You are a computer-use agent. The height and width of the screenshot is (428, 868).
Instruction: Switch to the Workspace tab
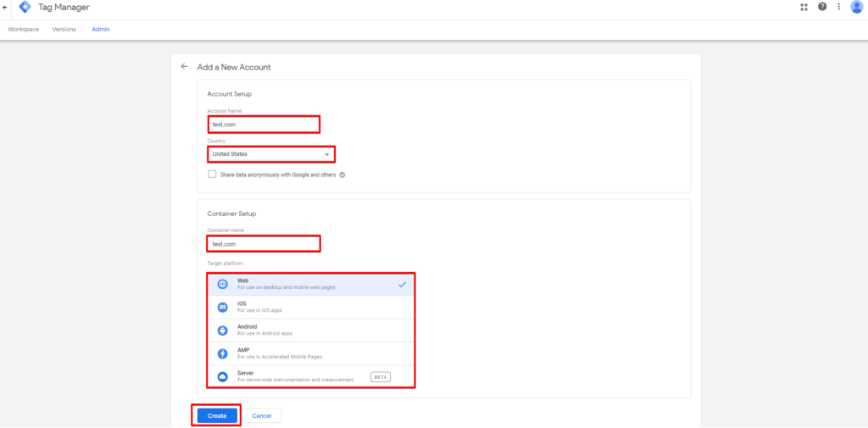[x=23, y=30]
